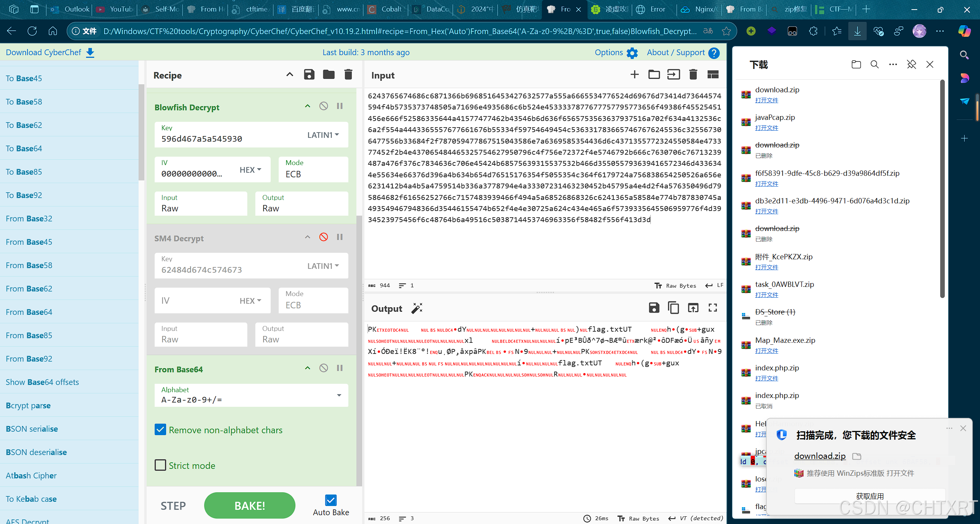Add a new input tab

pyautogui.click(x=634, y=75)
